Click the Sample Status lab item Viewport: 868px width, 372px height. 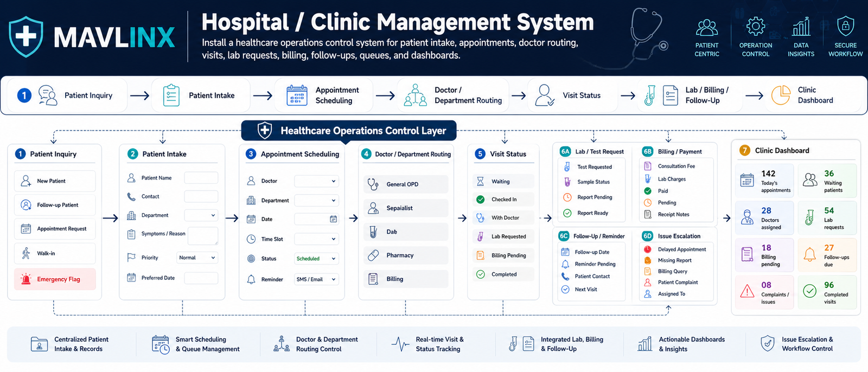(586, 182)
